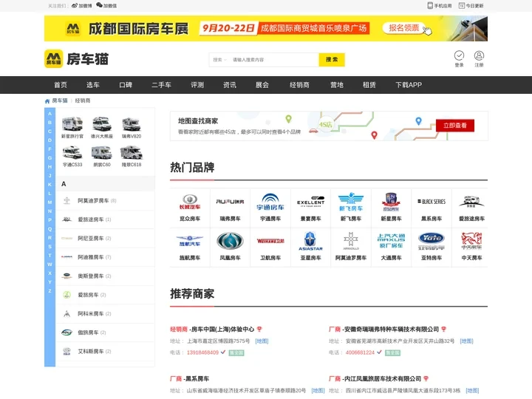Select the 亚星房车 Asiastar logo
Viewport: 532px width, 399px height.
click(x=311, y=241)
